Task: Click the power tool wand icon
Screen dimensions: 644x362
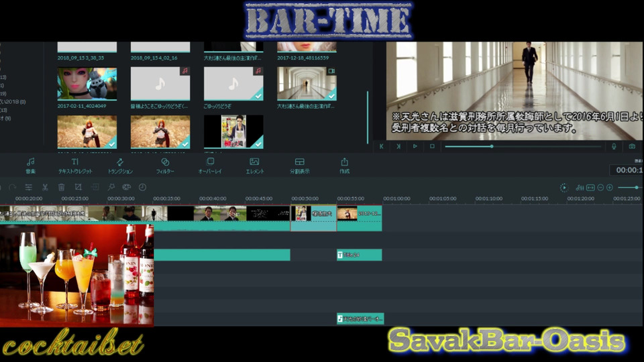Action: 111,187
